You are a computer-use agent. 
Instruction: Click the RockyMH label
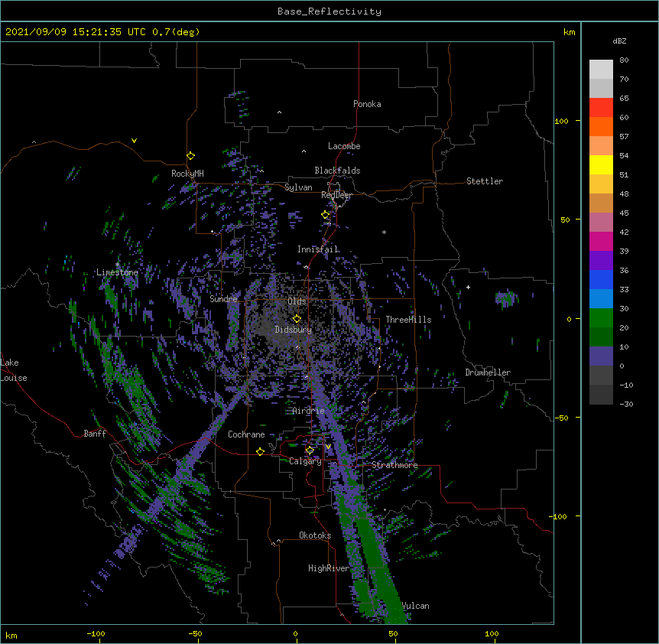[187, 174]
